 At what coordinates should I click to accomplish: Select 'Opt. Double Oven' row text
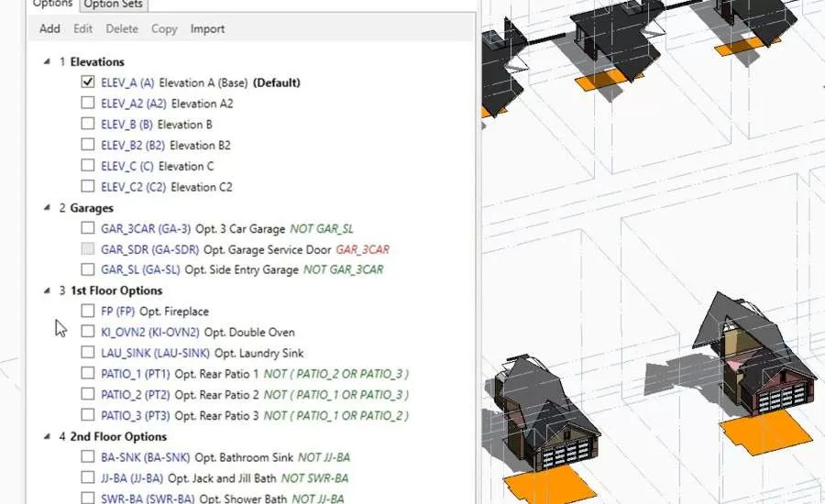(249, 333)
